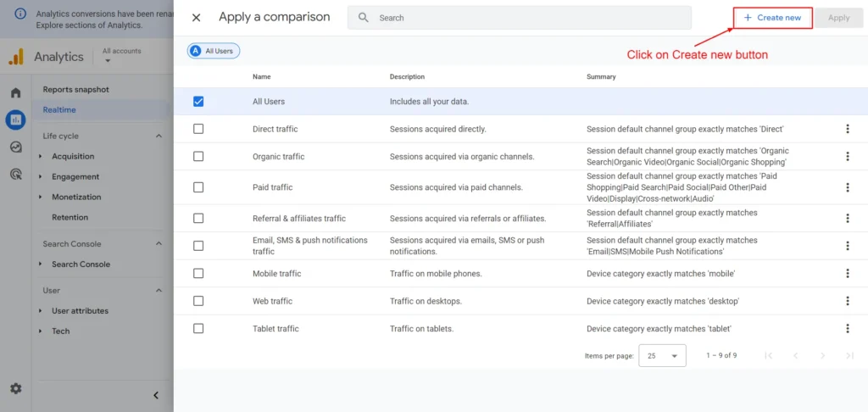Check the Referral & affiliates traffic checkbox
868x412 pixels.
click(x=198, y=218)
